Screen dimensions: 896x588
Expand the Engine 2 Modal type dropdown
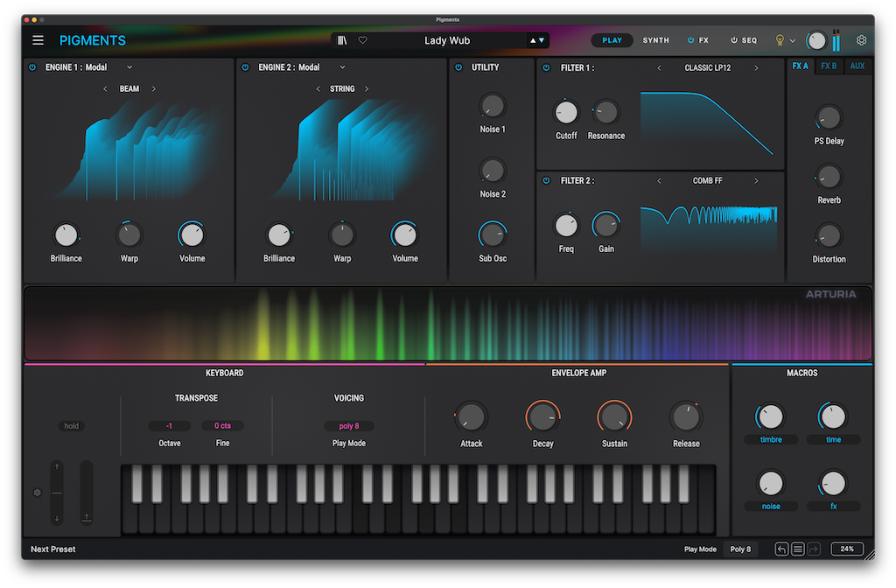pos(342,67)
